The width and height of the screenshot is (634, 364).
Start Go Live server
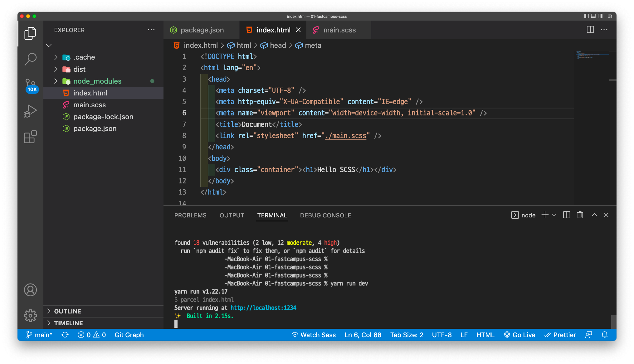[x=519, y=335]
